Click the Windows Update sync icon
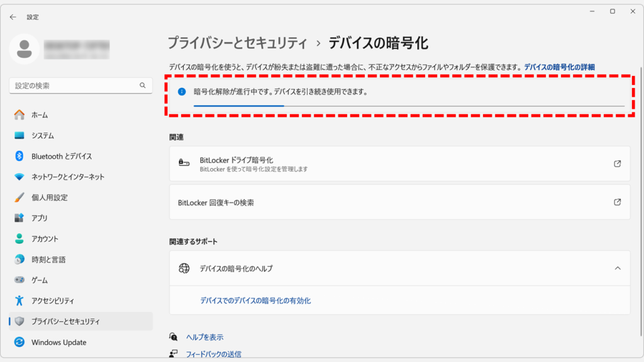This screenshot has height=362, width=644. click(19, 342)
